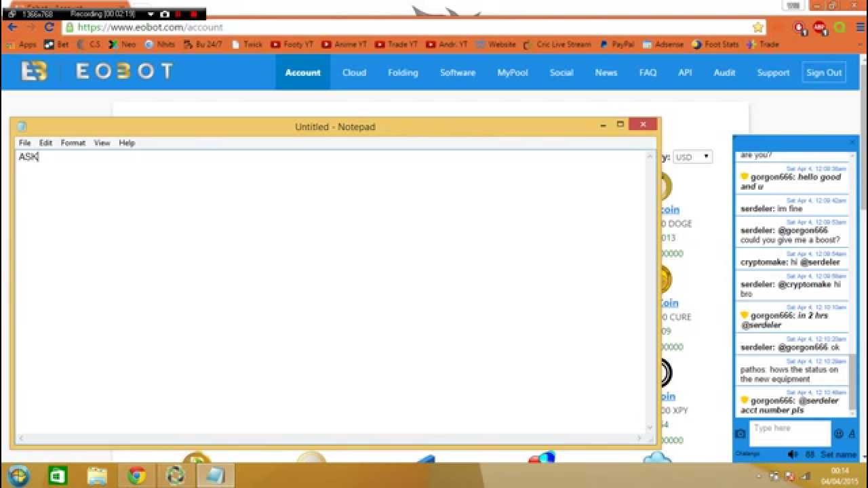868x488 pixels.
Task: Stop recording with red stop button
Action: coord(194,14)
